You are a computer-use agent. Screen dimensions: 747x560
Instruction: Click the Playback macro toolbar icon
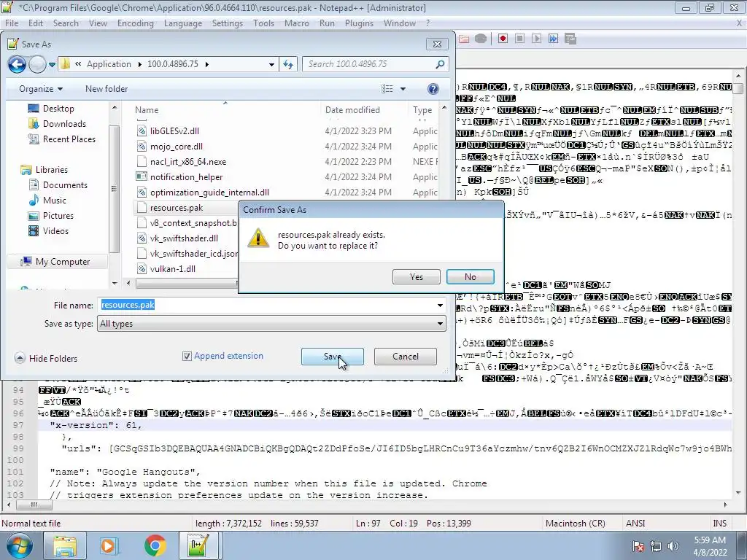(x=536, y=39)
